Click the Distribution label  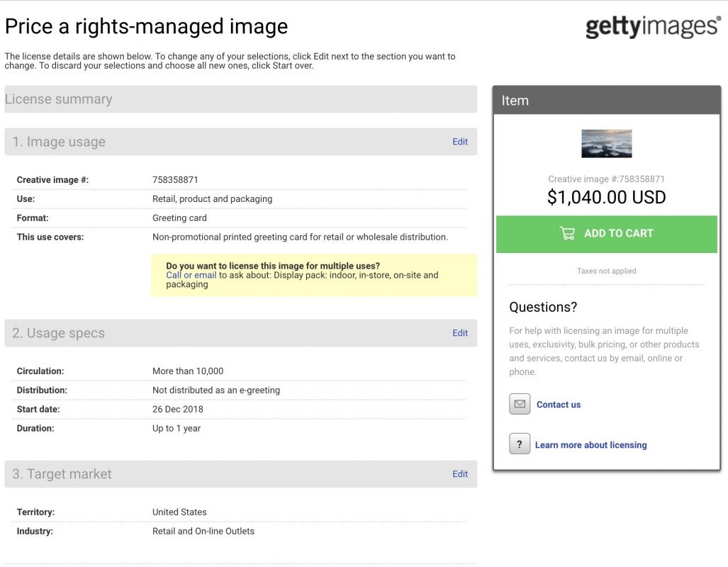point(42,390)
